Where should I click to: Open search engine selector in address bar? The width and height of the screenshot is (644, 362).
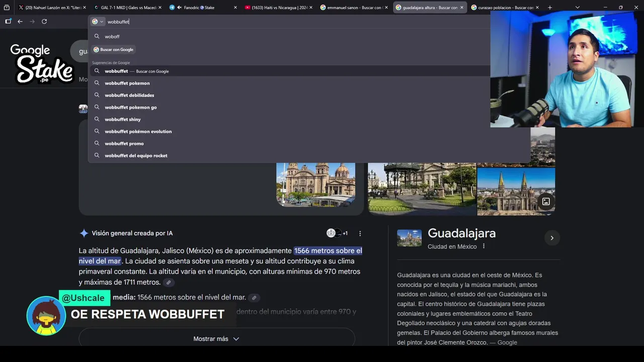pyautogui.click(x=98, y=22)
